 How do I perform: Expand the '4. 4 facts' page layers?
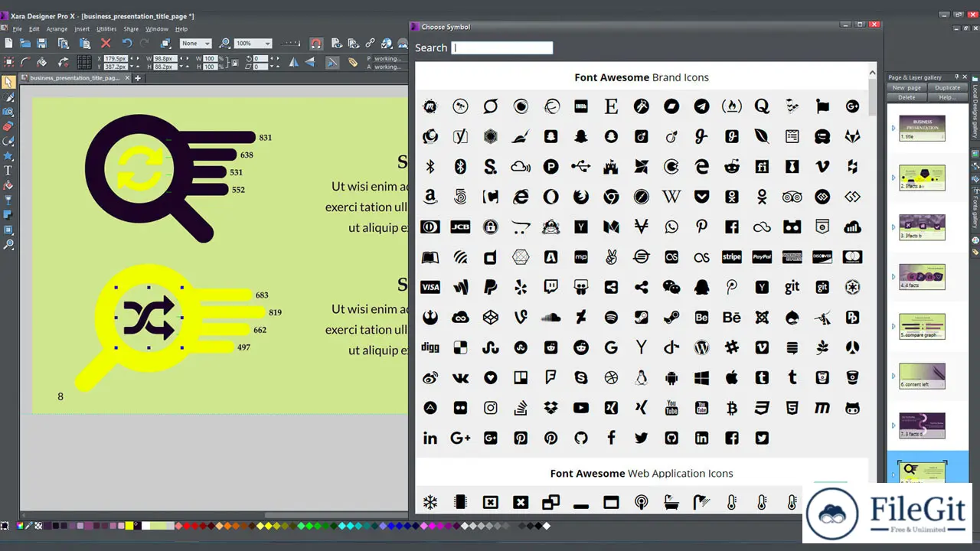pyautogui.click(x=893, y=277)
